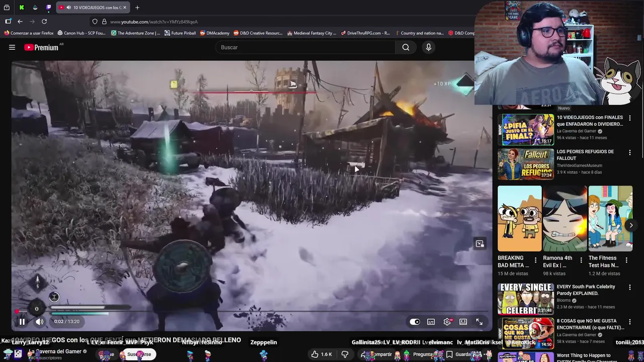644x362 pixels.
Task: Open options for BREAKING BAD META short
Action: point(535,260)
